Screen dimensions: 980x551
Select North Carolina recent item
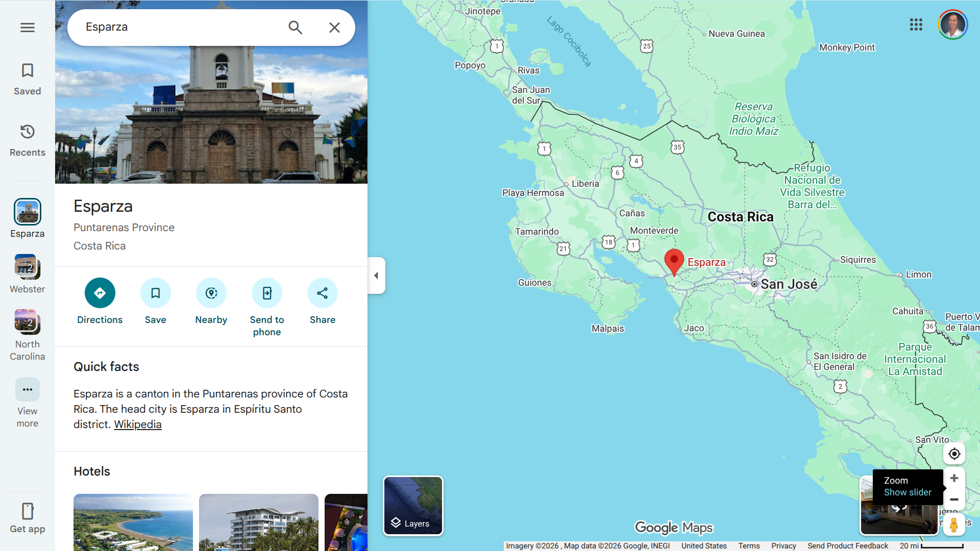28,322
